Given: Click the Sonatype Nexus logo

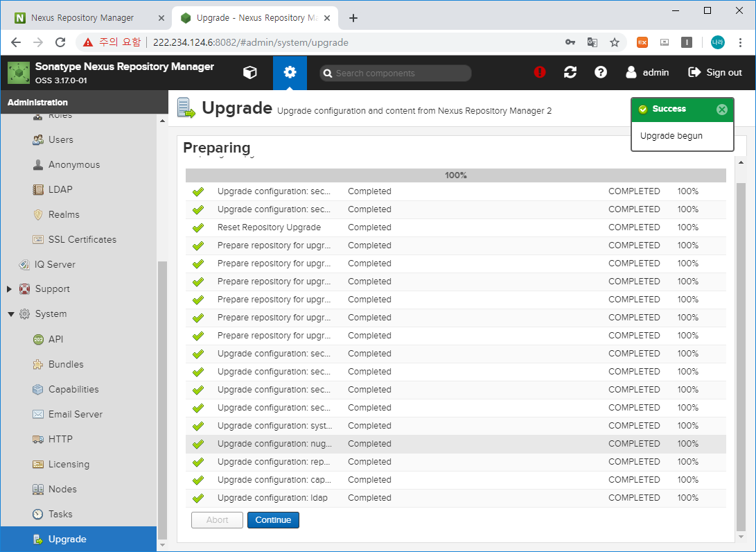Looking at the screenshot, I should click(x=19, y=72).
